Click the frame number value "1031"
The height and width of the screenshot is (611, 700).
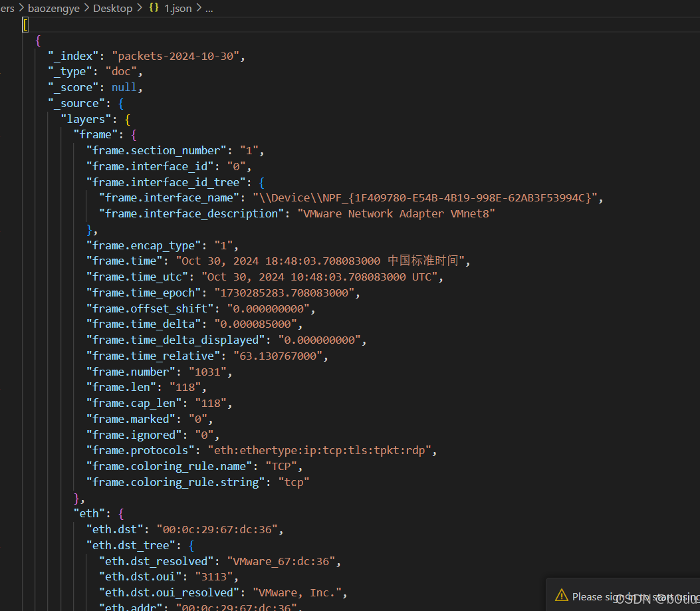[x=207, y=372]
